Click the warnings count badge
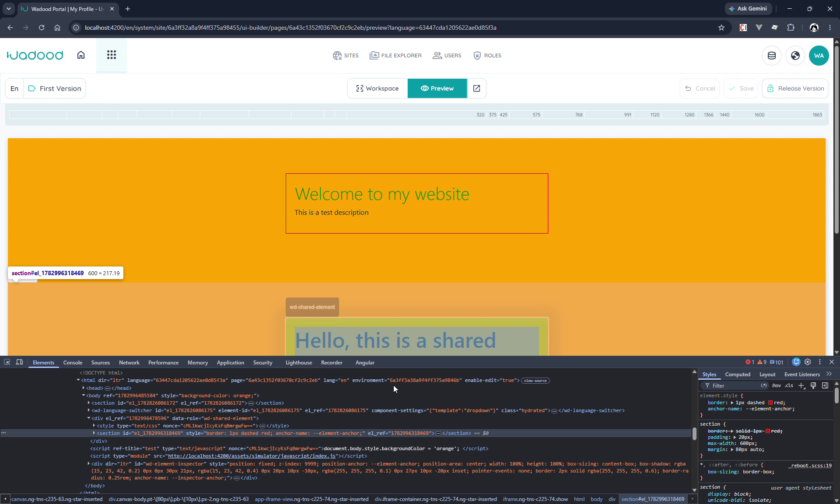The image size is (840, 504). [762, 362]
